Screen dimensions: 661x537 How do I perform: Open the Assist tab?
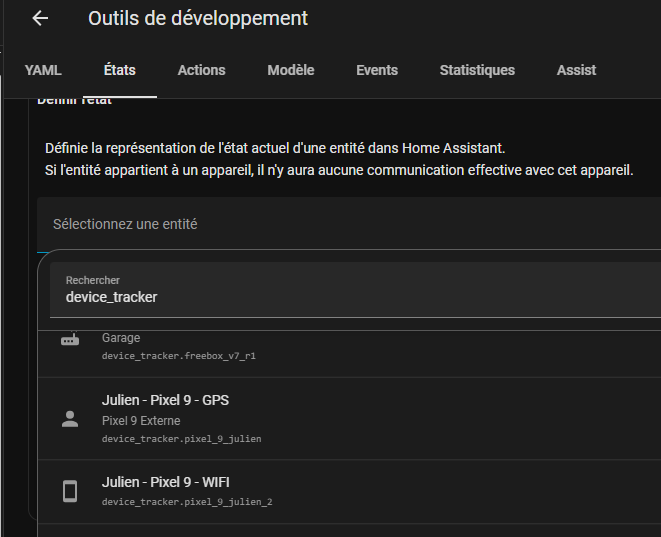[576, 70]
